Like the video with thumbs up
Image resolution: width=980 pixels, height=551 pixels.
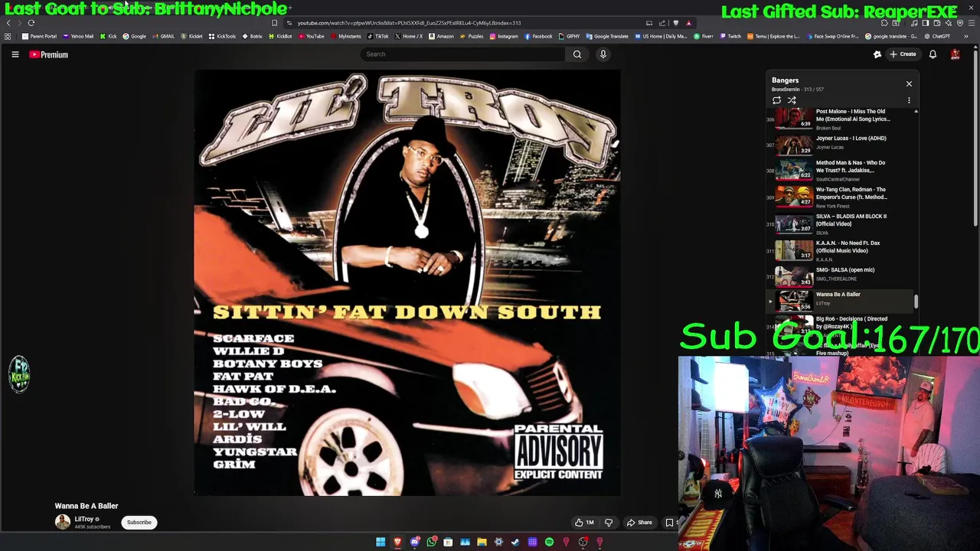click(x=584, y=523)
